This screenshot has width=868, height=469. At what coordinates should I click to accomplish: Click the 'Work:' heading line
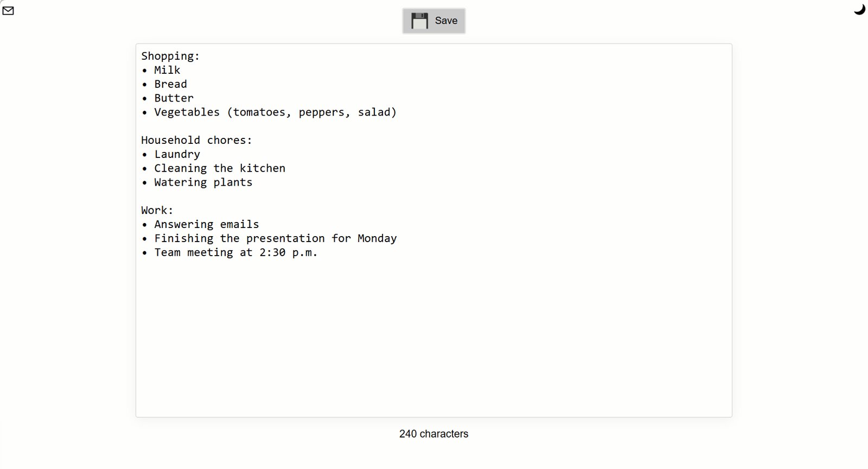click(x=157, y=210)
